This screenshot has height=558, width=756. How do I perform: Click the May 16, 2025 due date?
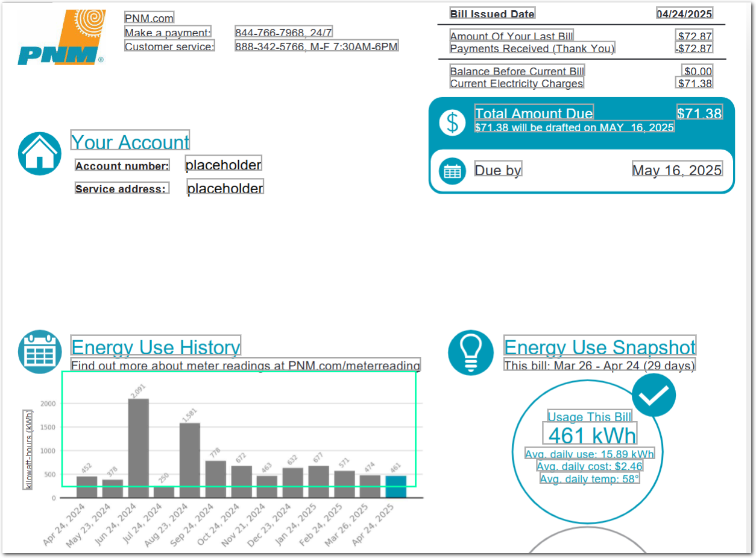677,170
